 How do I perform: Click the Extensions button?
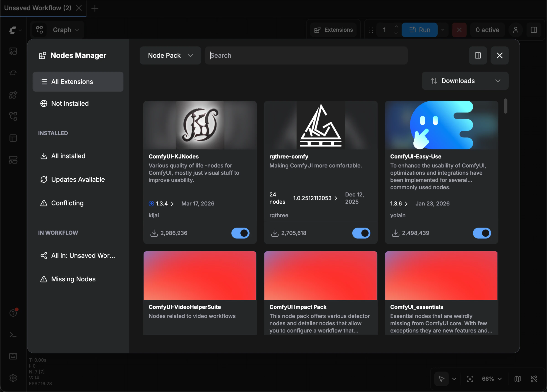click(333, 30)
